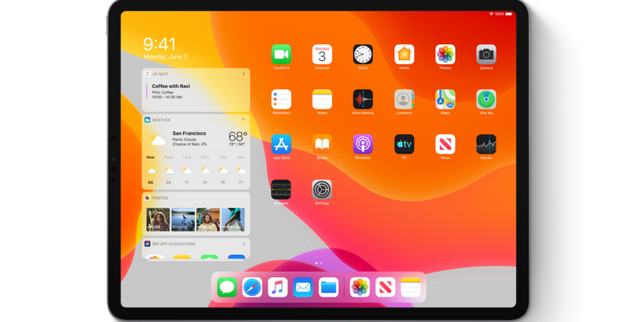Launch Safari from the dock
Viewport: 644px width, 322px height.
tap(253, 287)
